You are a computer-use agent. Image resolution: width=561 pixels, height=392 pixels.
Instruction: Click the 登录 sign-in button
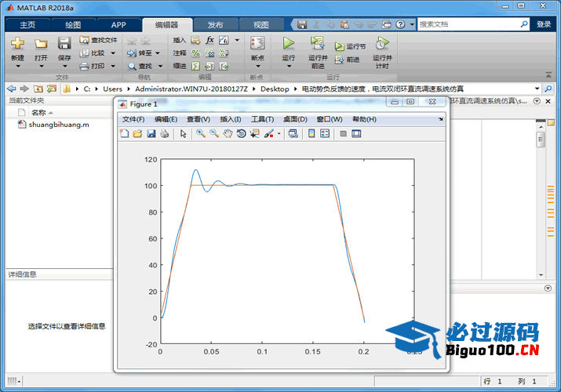[x=544, y=24]
